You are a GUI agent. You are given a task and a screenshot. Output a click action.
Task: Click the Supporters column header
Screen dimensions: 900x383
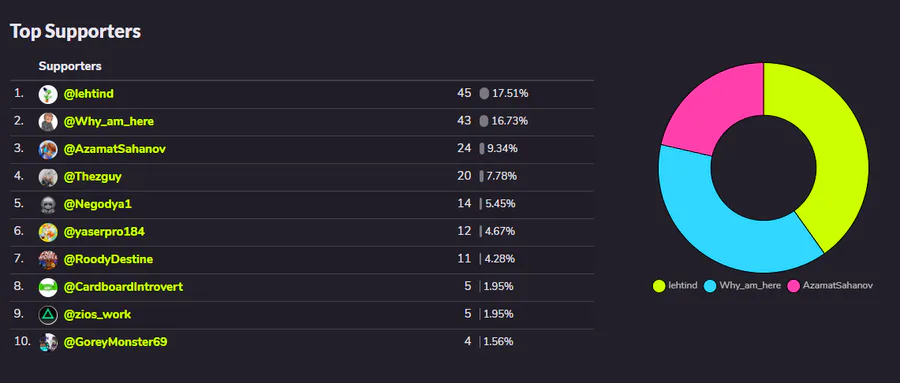tap(70, 66)
